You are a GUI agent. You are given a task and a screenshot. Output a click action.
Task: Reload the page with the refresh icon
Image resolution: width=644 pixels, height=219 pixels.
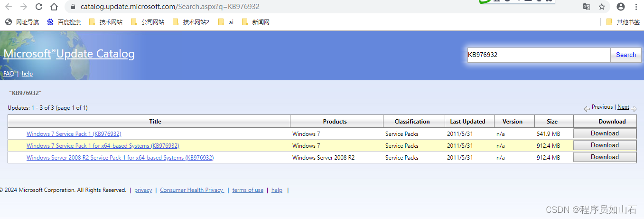point(39,7)
